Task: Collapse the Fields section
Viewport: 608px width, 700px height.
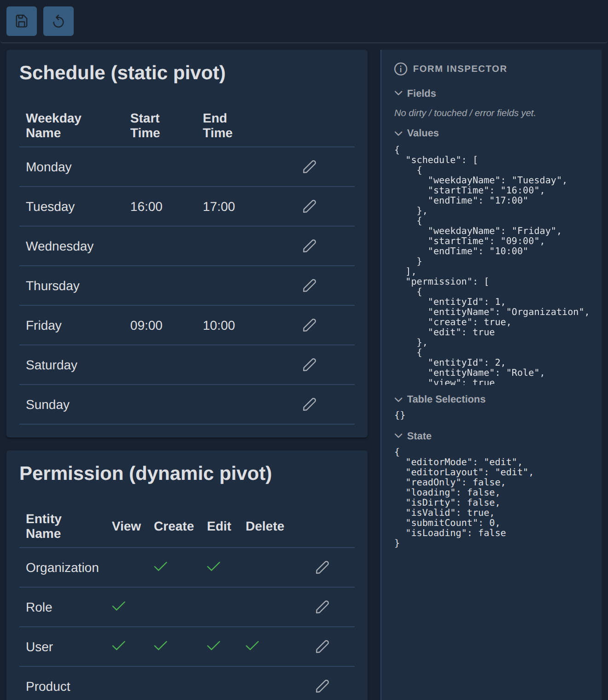Action: pos(398,93)
